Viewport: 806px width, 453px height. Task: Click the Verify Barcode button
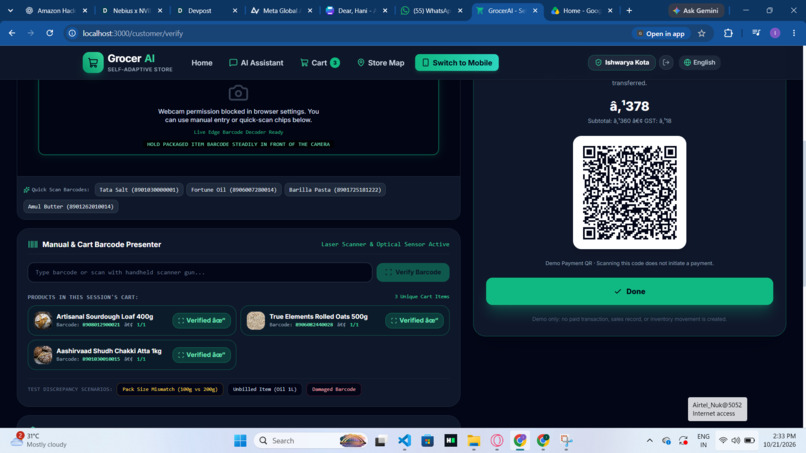pos(413,272)
